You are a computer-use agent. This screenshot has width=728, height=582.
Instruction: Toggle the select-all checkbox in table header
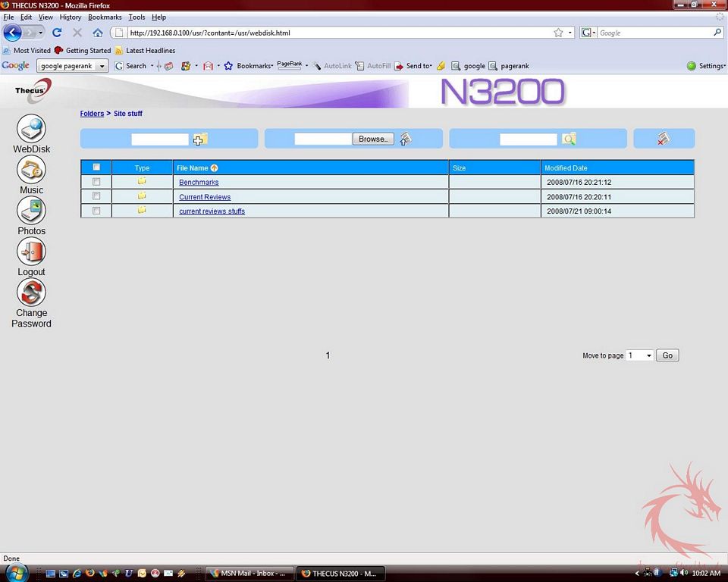click(x=96, y=167)
